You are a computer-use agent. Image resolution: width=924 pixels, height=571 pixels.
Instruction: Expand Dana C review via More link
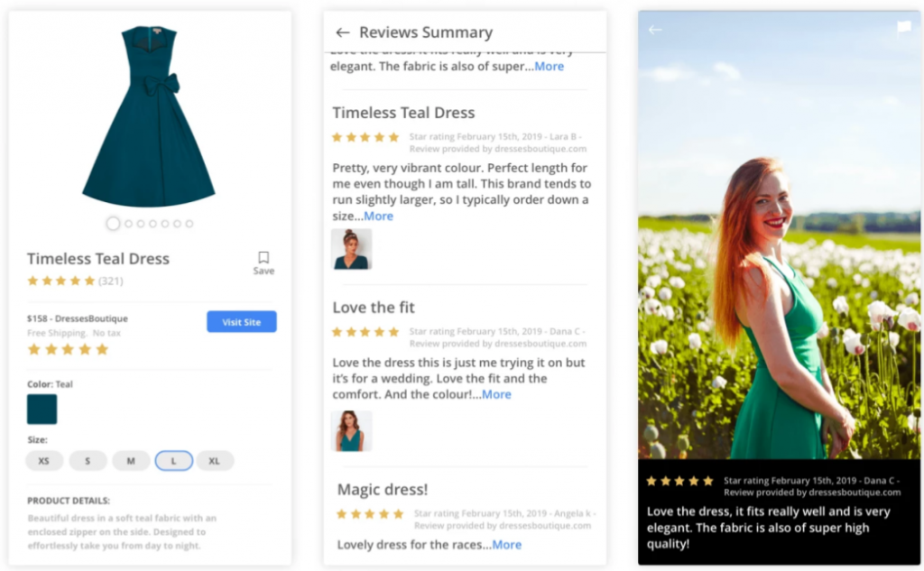[x=496, y=395]
